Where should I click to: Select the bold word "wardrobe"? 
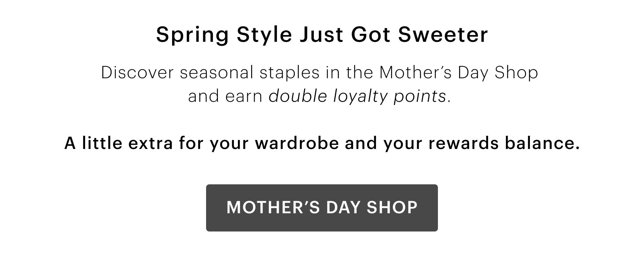(x=297, y=143)
